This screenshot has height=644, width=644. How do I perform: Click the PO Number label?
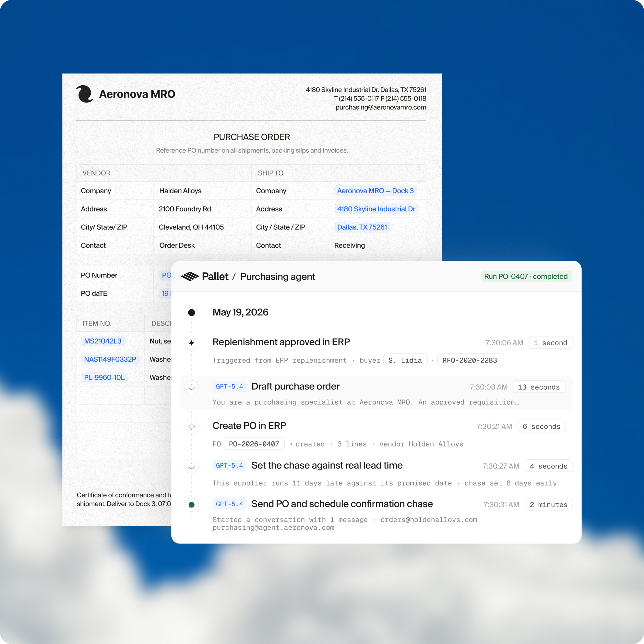(99, 275)
